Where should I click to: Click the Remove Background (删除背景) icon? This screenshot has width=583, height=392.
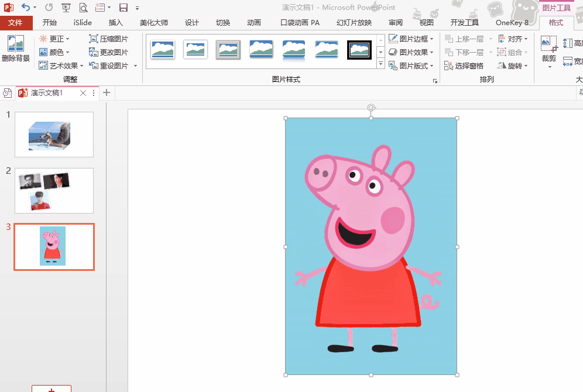pyautogui.click(x=16, y=44)
